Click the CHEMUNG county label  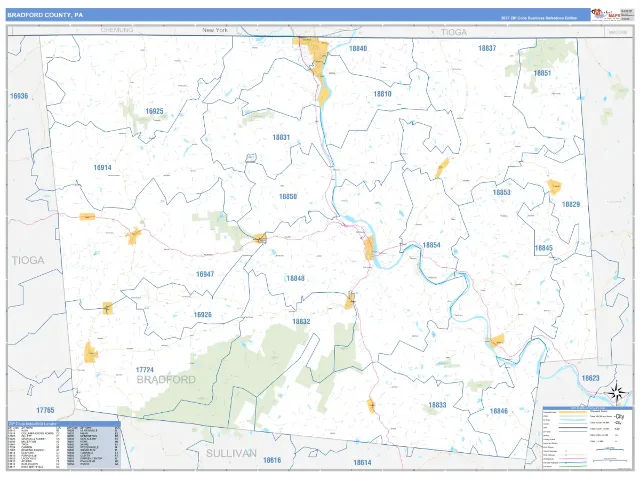(x=117, y=30)
